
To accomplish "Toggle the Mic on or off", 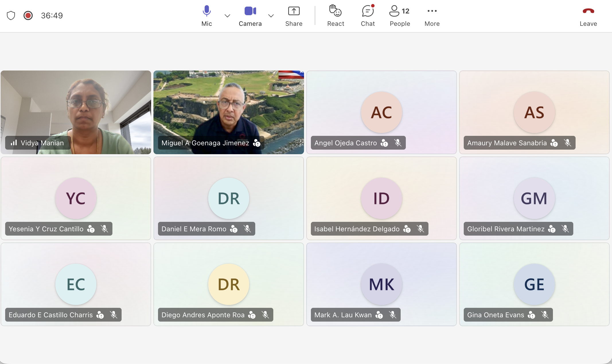I will pyautogui.click(x=206, y=16).
